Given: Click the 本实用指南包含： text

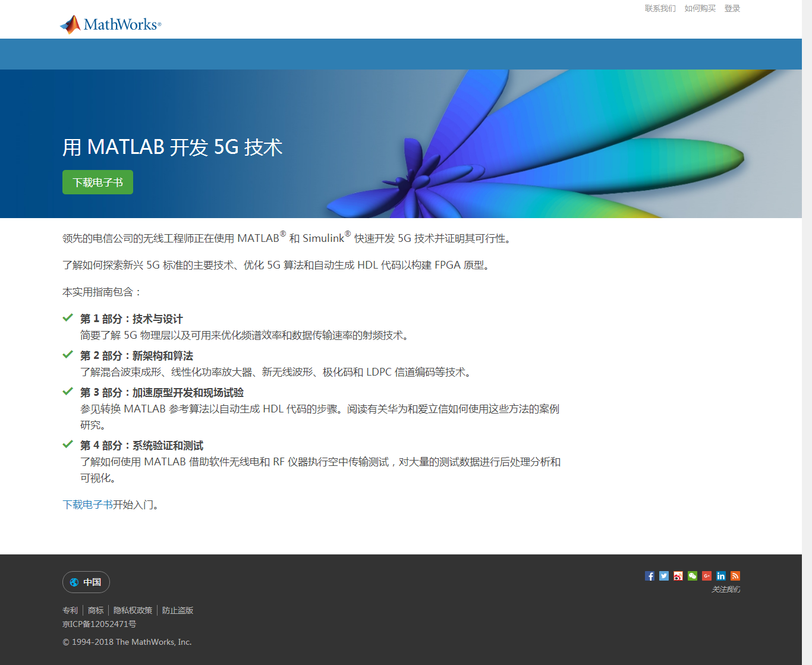Looking at the screenshot, I should pyautogui.click(x=102, y=292).
